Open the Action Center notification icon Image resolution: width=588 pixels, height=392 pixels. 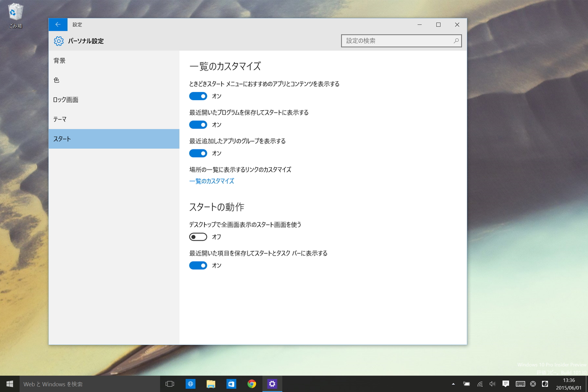[505, 384]
